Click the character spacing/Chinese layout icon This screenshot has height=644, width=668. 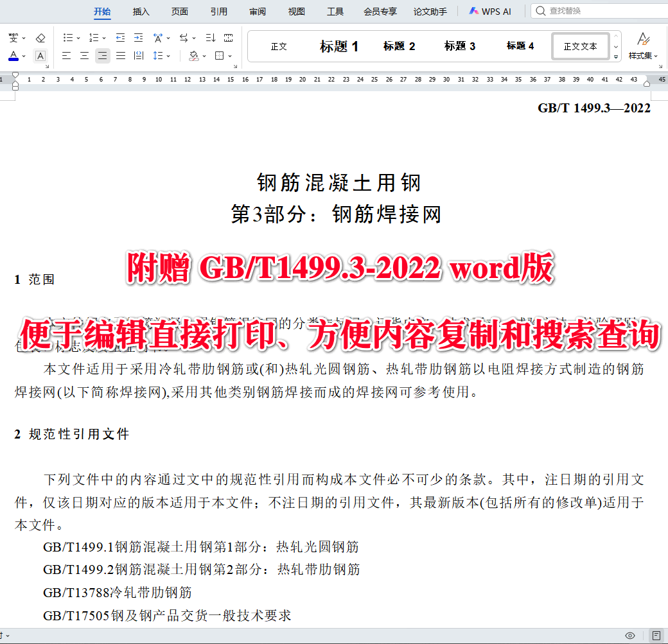coord(158,38)
